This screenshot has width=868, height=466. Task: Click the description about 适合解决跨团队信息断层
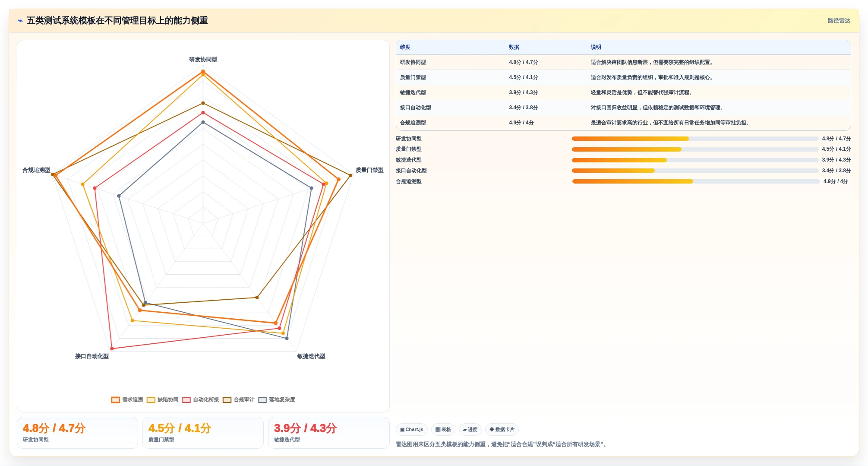pos(652,62)
